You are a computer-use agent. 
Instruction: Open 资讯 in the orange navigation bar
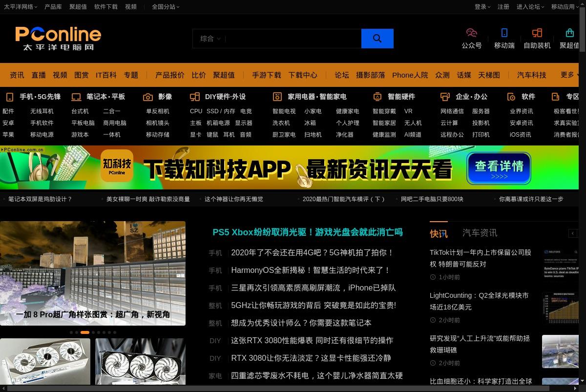point(17,75)
